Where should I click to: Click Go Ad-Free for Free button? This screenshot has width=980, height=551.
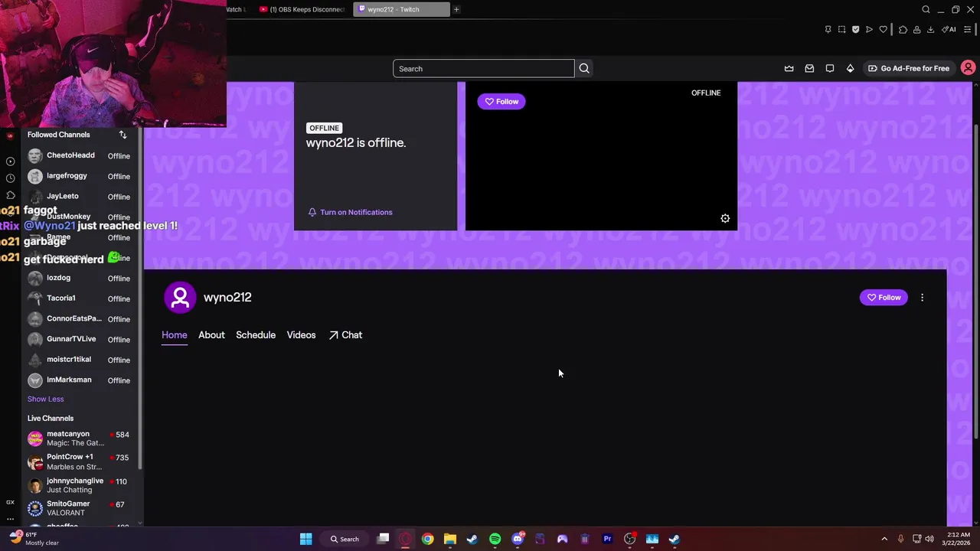click(x=909, y=68)
